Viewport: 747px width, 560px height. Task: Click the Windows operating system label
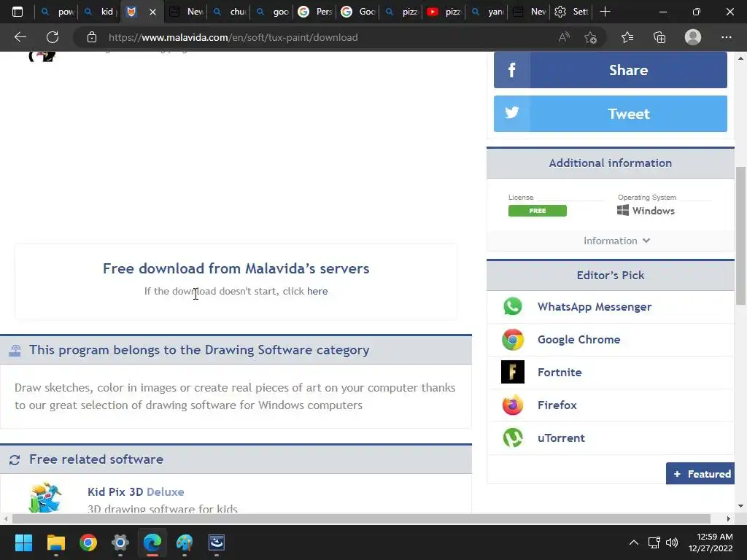click(646, 211)
